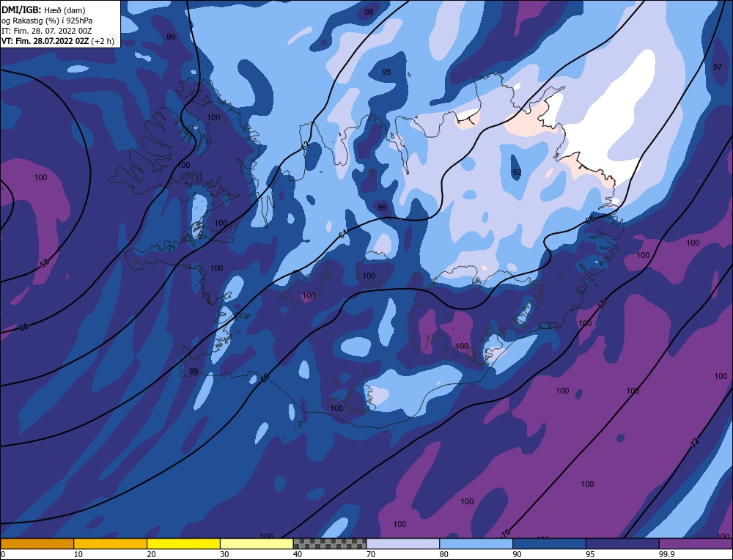
Task: Click the '99.9' legend scale number
Action: pyautogui.click(x=666, y=554)
